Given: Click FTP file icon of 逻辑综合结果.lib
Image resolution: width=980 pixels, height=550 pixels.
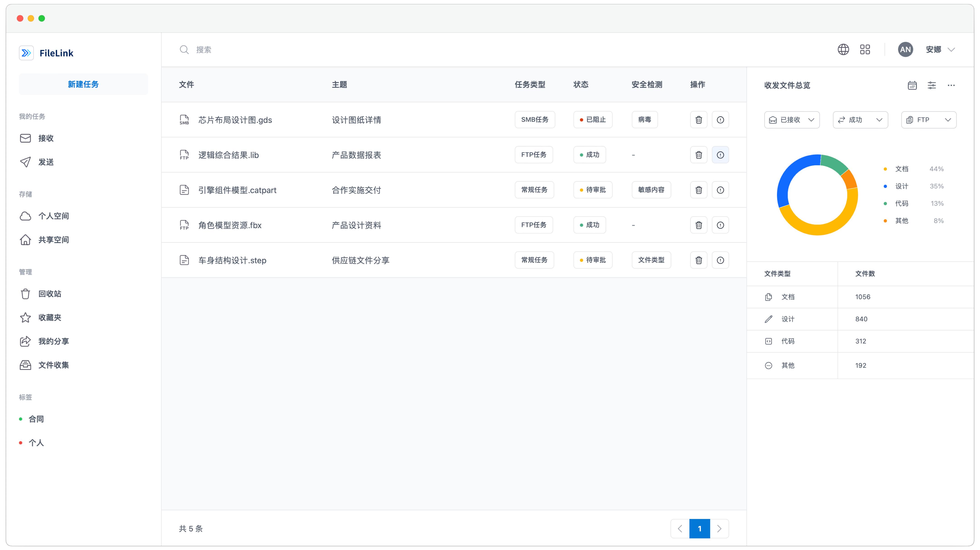Looking at the screenshot, I should [184, 155].
